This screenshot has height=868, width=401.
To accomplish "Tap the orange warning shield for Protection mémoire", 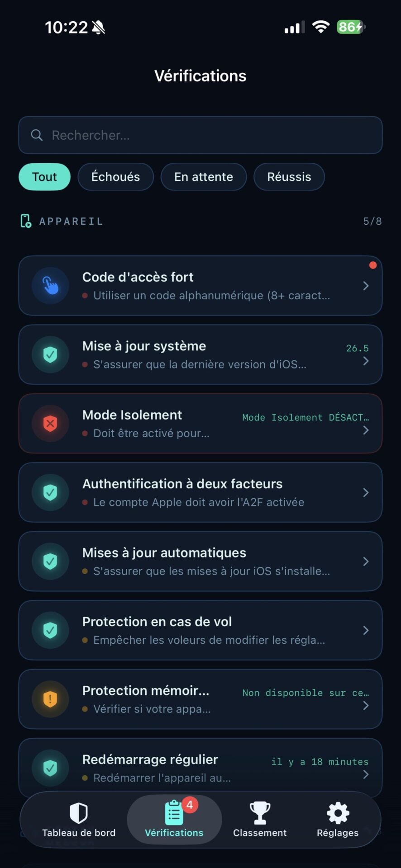I will 50,699.
